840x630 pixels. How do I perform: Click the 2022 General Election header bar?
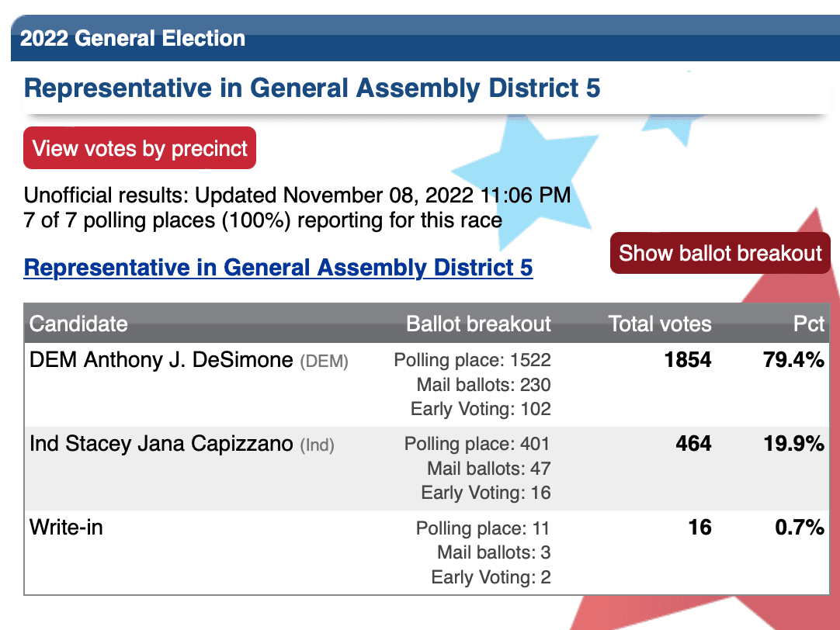[x=425, y=38]
